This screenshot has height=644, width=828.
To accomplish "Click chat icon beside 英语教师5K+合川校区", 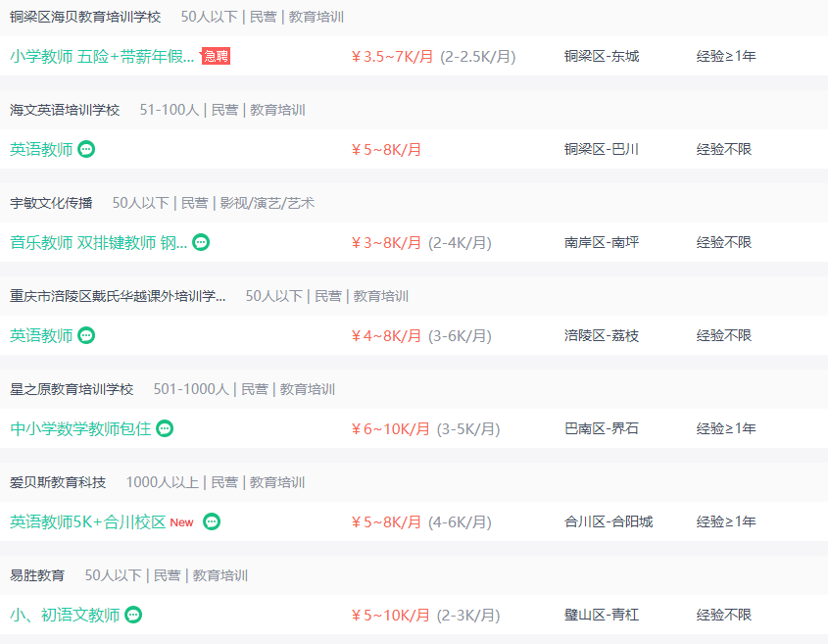I will 212,521.
